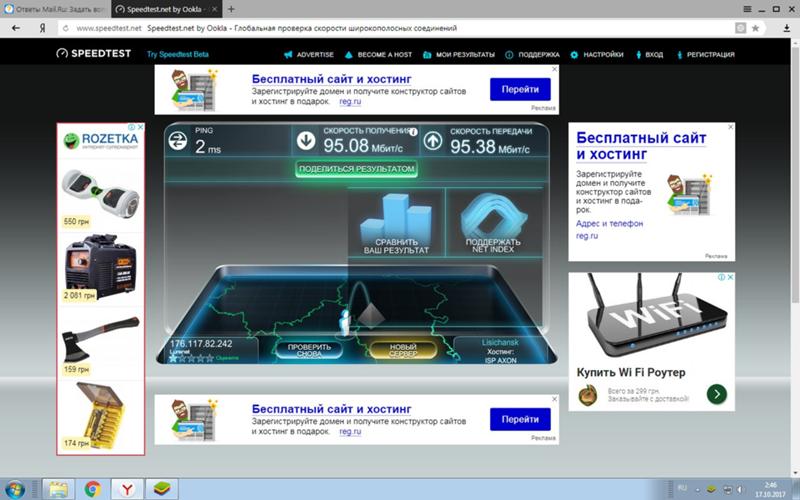This screenshot has height=500, width=800.
Task: Open ПОДДЕРЖКА in the header
Action: click(x=532, y=55)
